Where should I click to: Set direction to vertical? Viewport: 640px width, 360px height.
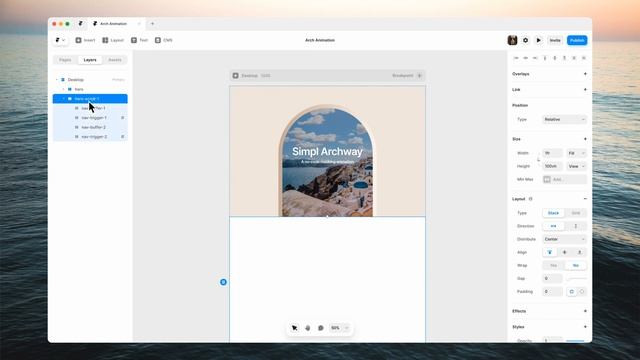(x=576, y=226)
